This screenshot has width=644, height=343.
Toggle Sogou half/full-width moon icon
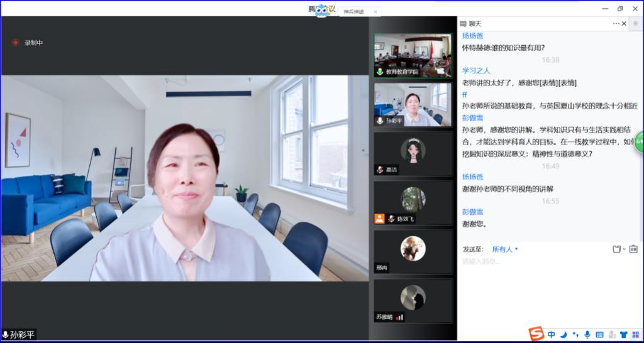[563, 334]
